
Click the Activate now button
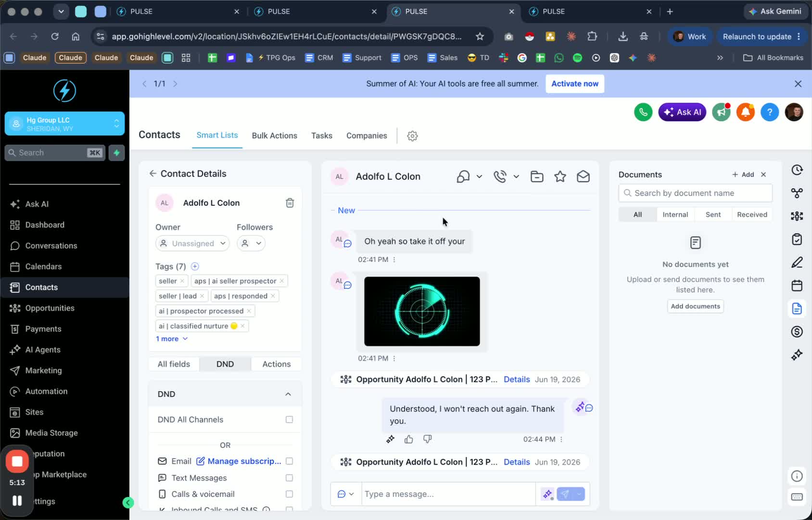pyautogui.click(x=575, y=84)
